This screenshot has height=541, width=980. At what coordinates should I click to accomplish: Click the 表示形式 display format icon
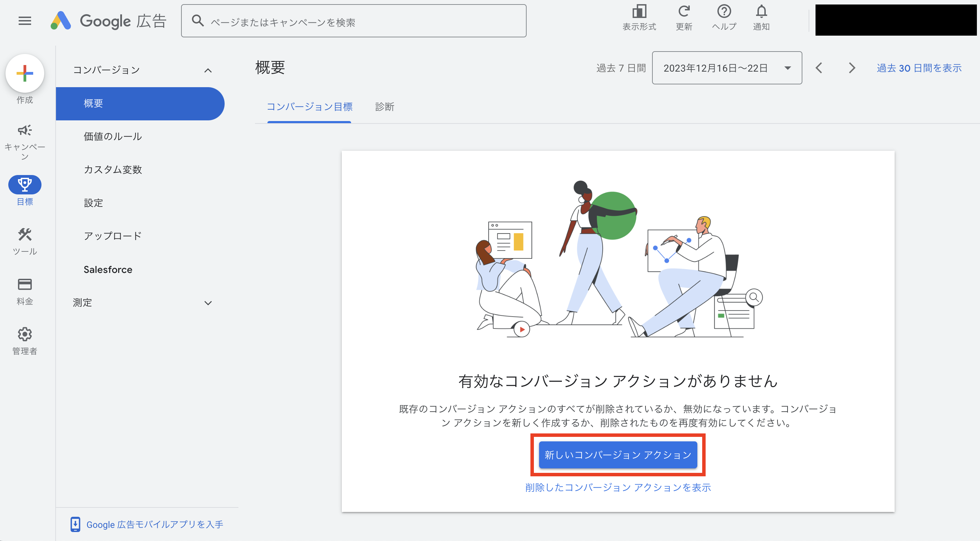click(639, 11)
